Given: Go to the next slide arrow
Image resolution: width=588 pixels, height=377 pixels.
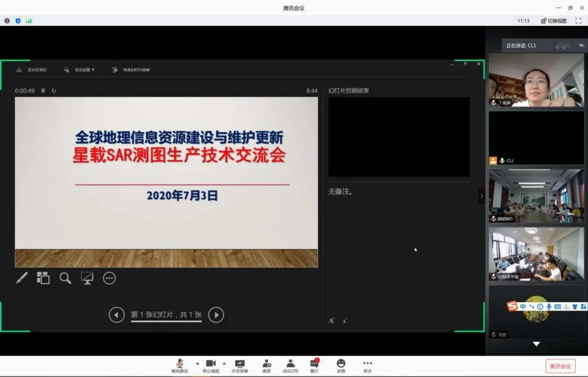Looking at the screenshot, I should pos(216,315).
